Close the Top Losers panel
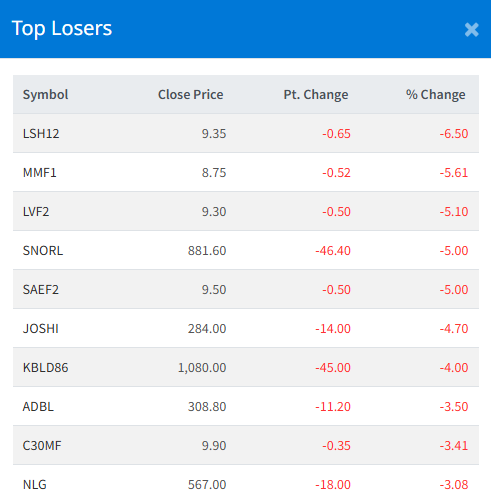 pyautogui.click(x=471, y=30)
